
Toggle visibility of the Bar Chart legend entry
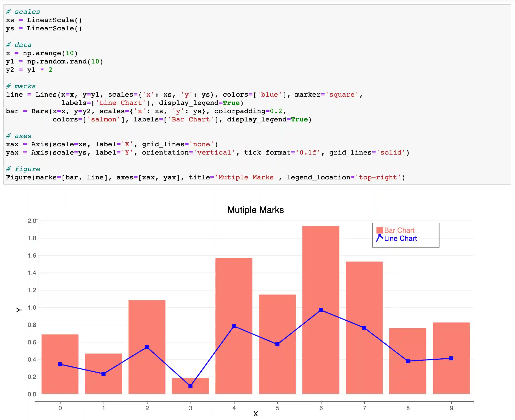click(399, 230)
